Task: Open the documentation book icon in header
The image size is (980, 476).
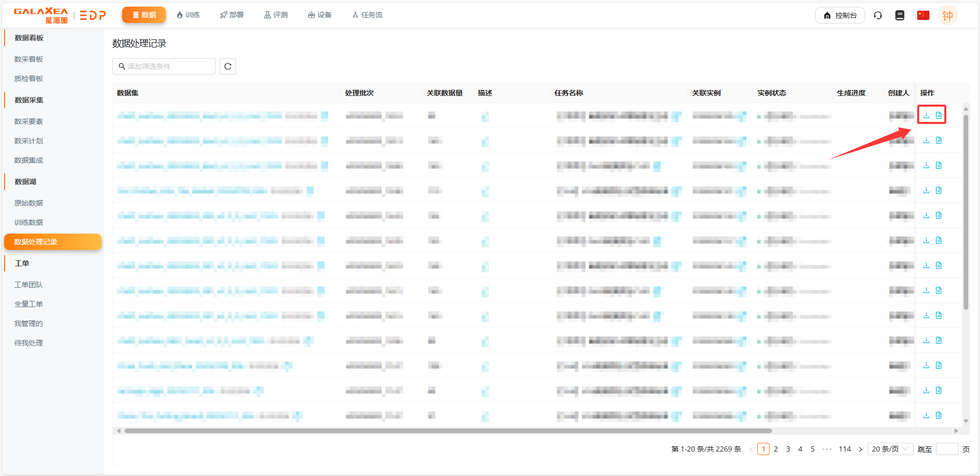Action: [900, 15]
